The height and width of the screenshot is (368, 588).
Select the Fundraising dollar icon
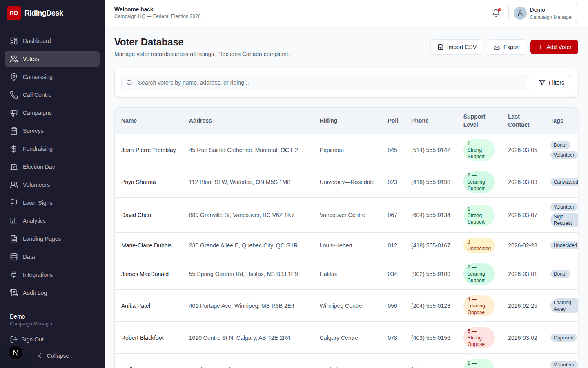pos(14,149)
